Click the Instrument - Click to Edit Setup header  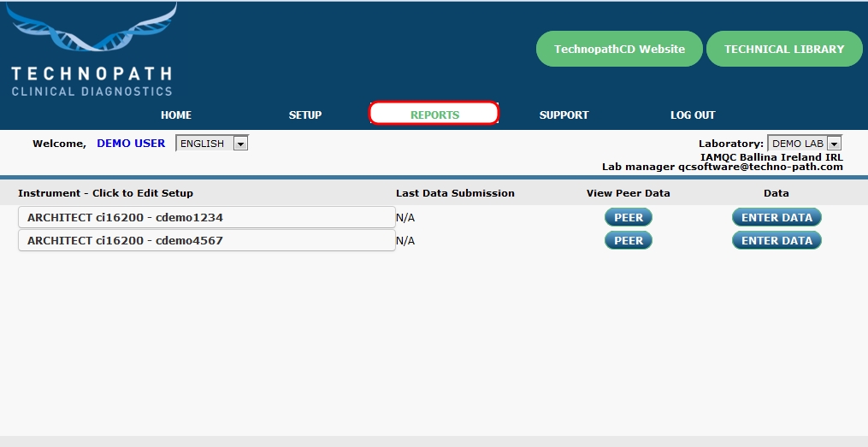[105, 193]
